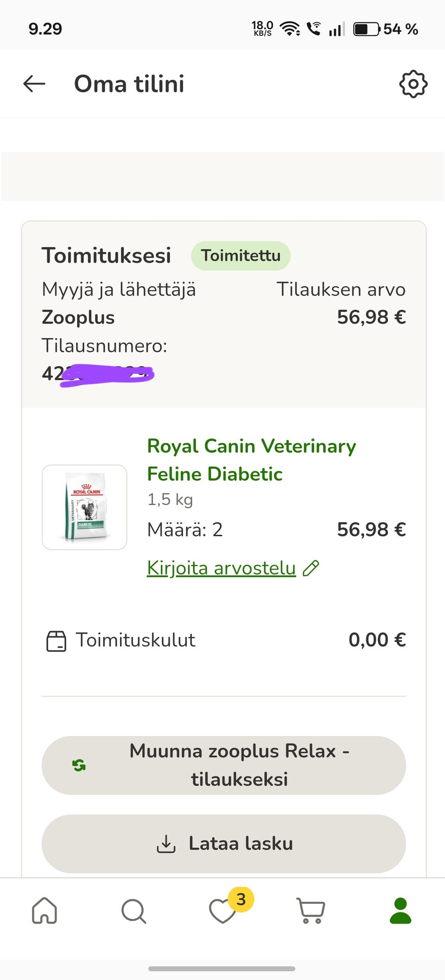The height and width of the screenshot is (980, 445).
Task: Tap the back arrow icon
Action: click(34, 84)
